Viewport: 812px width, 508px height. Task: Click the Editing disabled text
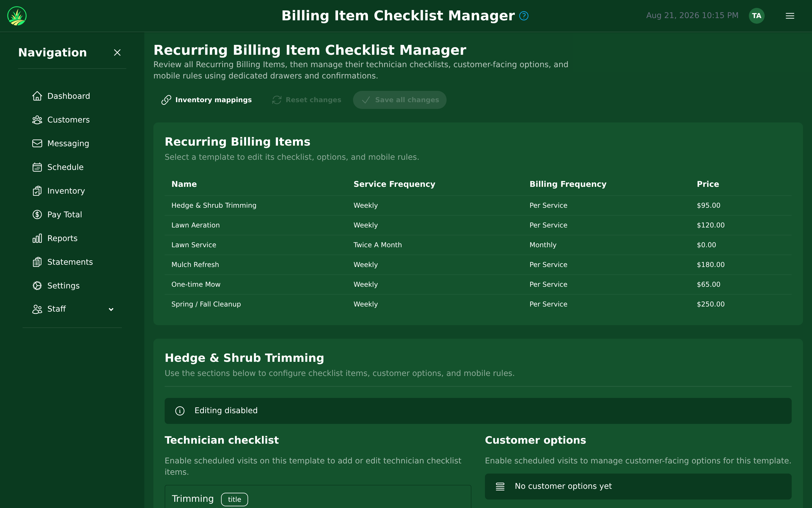(x=226, y=411)
